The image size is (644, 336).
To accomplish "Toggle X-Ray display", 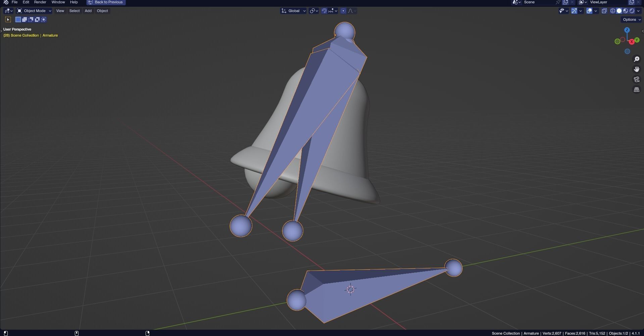I will tap(604, 11).
